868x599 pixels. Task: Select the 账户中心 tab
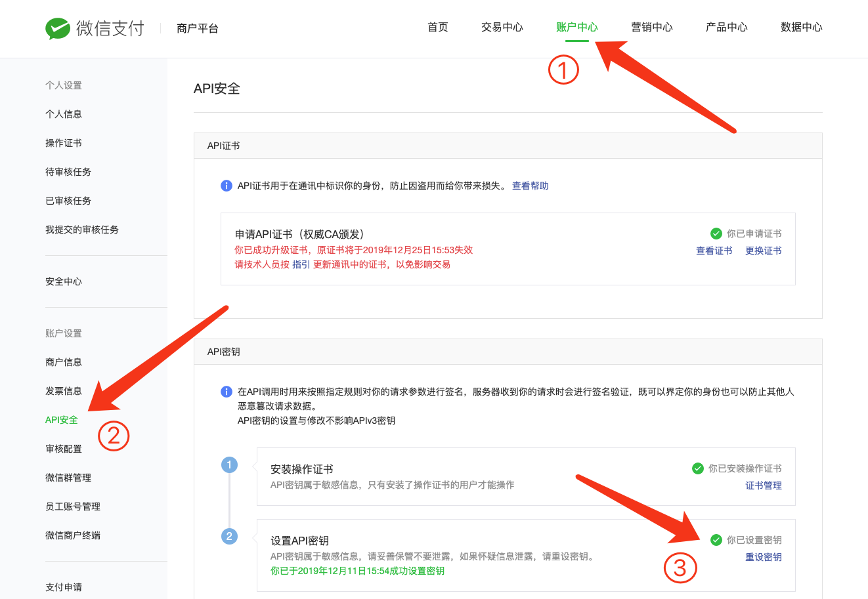(577, 27)
